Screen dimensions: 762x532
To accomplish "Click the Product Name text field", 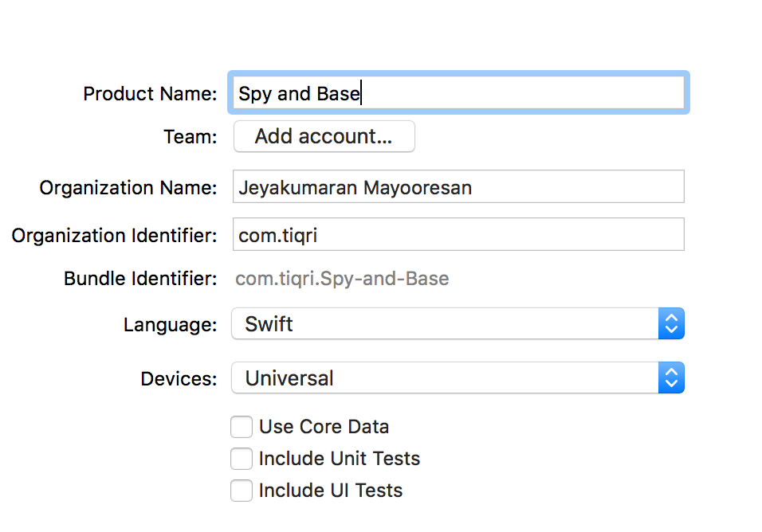I will (x=458, y=93).
